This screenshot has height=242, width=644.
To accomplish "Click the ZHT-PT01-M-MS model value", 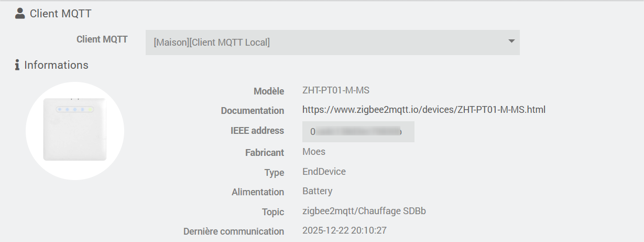I will (x=336, y=90).
